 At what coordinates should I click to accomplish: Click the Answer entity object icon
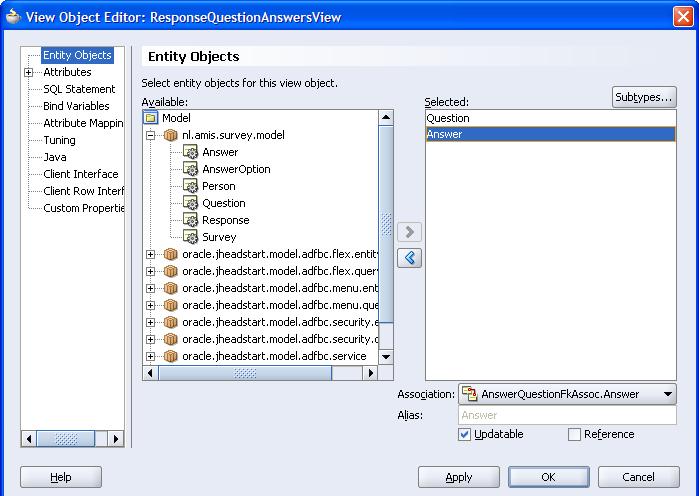191,152
